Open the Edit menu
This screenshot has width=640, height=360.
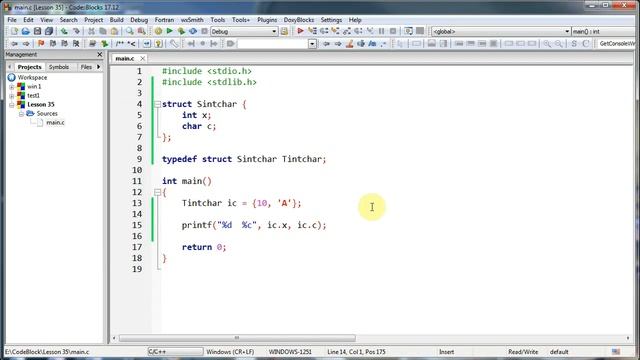28,20
